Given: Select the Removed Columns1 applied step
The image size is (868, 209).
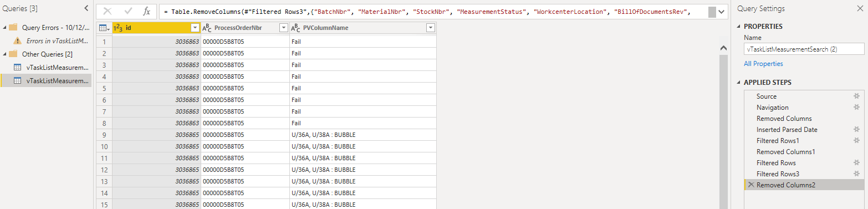Looking at the screenshot, I should point(804,151).
